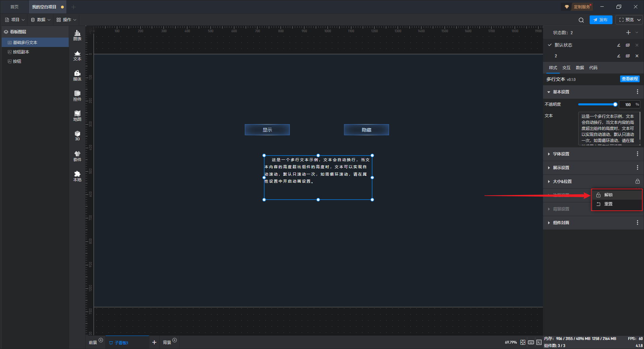
Task: Click the 不透明度 opacity slider handle
Action: click(615, 104)
